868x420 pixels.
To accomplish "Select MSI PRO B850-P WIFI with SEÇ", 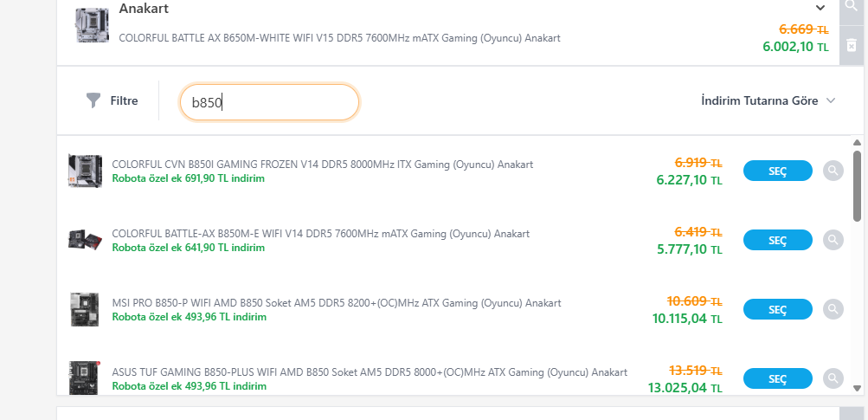I will (778, 309).
